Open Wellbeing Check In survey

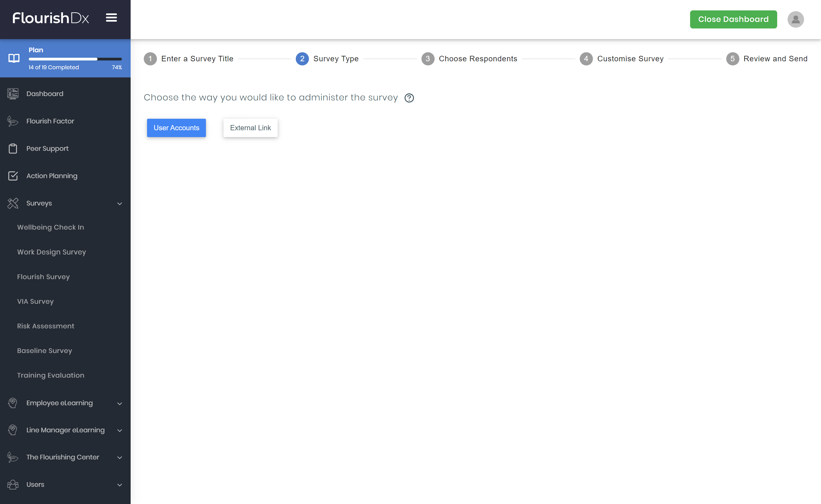click(x=50, y=227)
